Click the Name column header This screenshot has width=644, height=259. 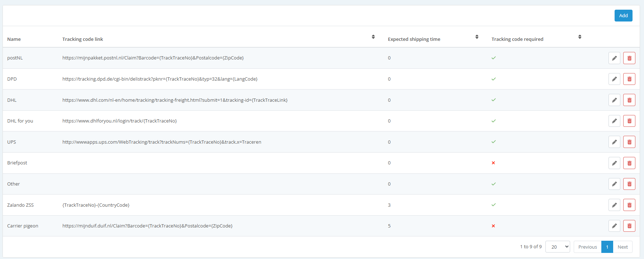(14, 39)
